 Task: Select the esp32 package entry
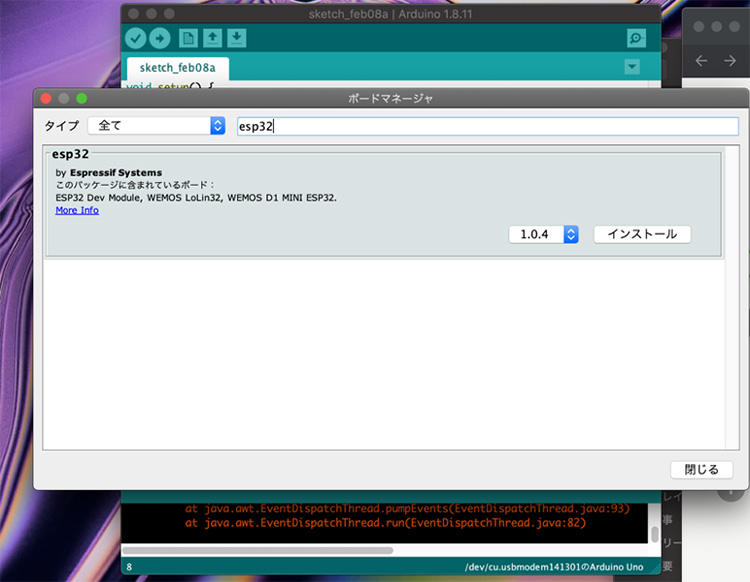click(384, 203)
